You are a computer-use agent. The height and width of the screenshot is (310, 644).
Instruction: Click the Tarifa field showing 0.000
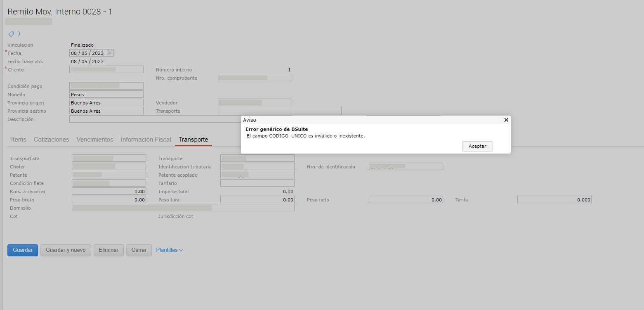(554, 200)
